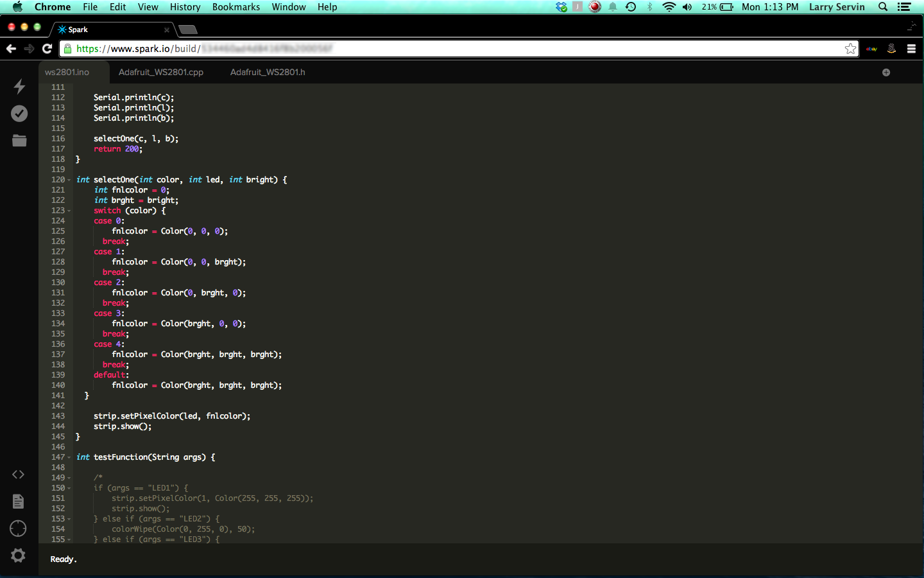Click the green HTTPS padlock icon
This screenshot has height=578, width=924.
(x=67, y=49)
